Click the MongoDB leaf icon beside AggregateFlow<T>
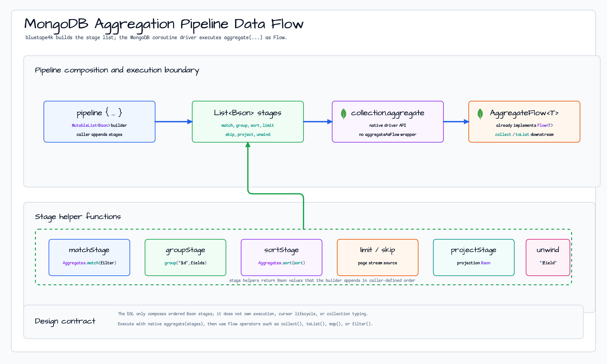 coord(480,114)
